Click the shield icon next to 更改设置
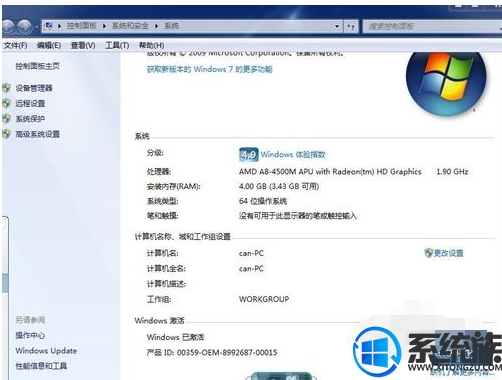 pyautogui.click(x=428, y=253)
